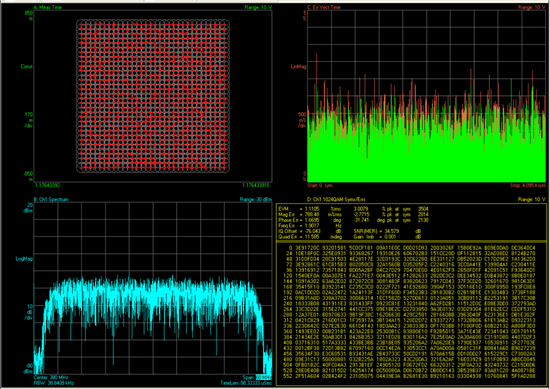Select 'D: Ch1 1024QAM Syms/Errs' trace title
This screenshot has width=550, height=389.
pyautogui.click(x=336, y=199)
